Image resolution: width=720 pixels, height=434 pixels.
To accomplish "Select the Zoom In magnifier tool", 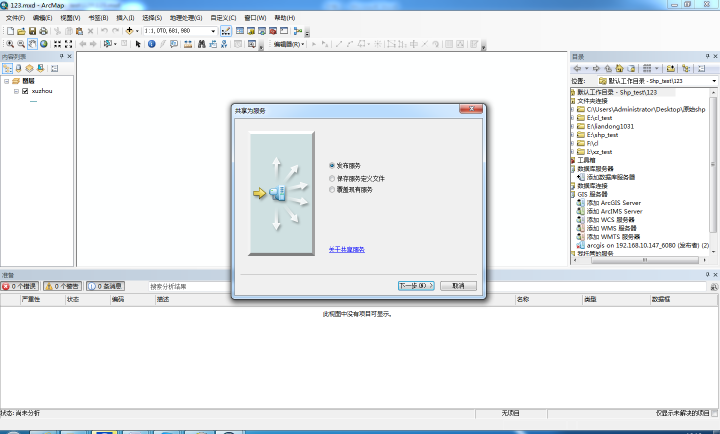I will 10,44.
